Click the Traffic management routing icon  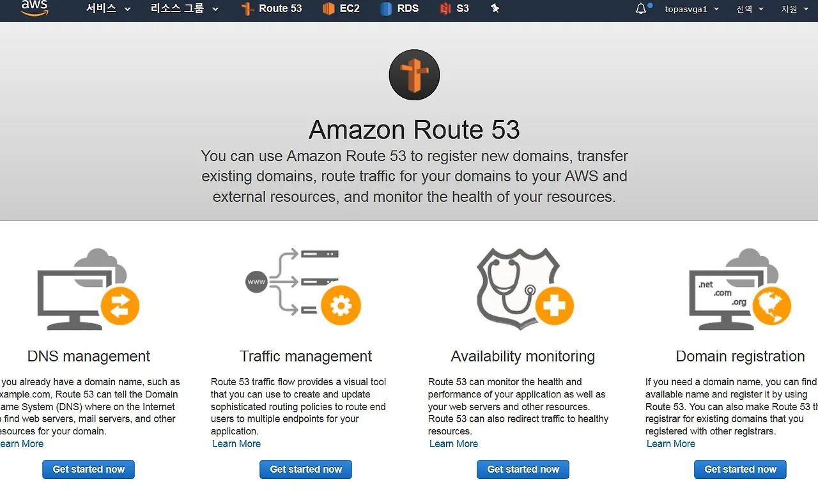click(304, 287)
